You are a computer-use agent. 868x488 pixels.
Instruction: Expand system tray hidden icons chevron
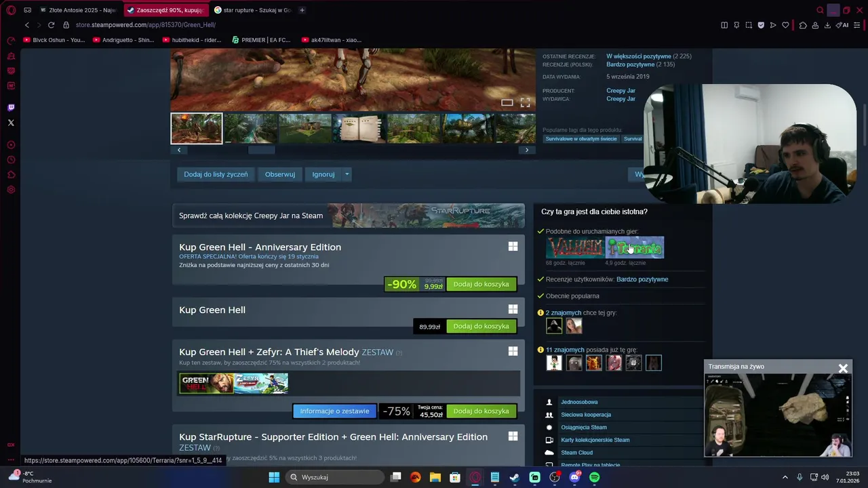click(x=785, y=477)
